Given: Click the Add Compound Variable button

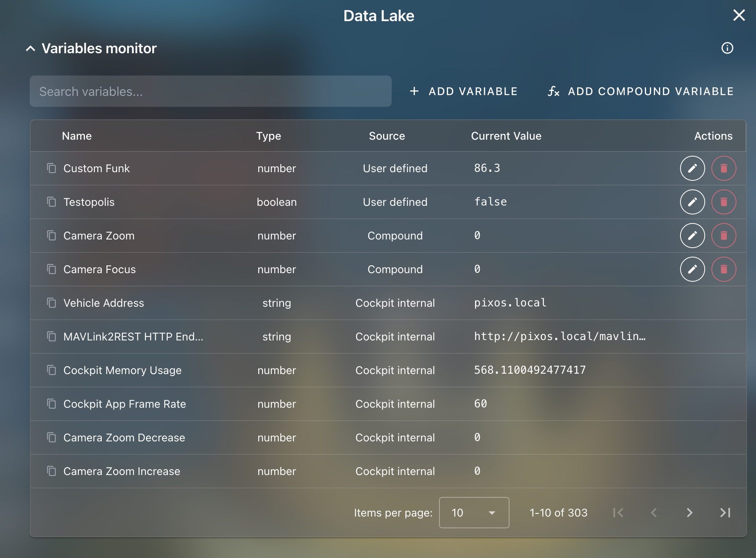Looking at the screenshot, I should 641,91.
